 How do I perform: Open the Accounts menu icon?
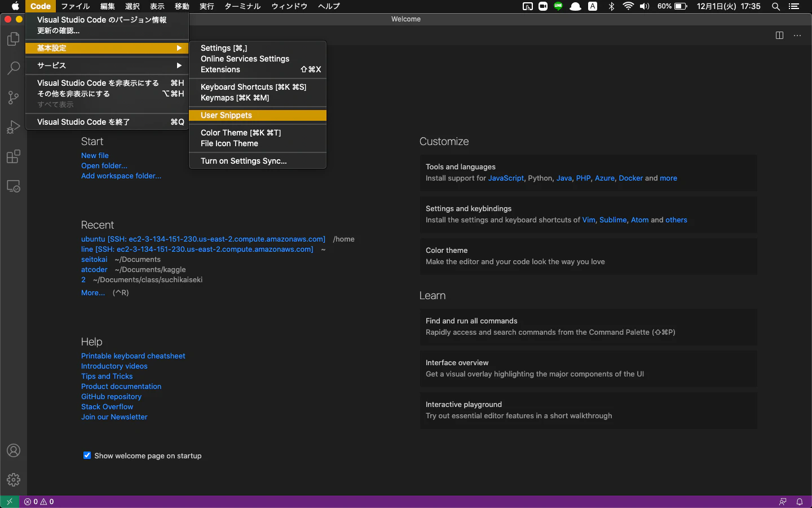click(x=13, y=450)
